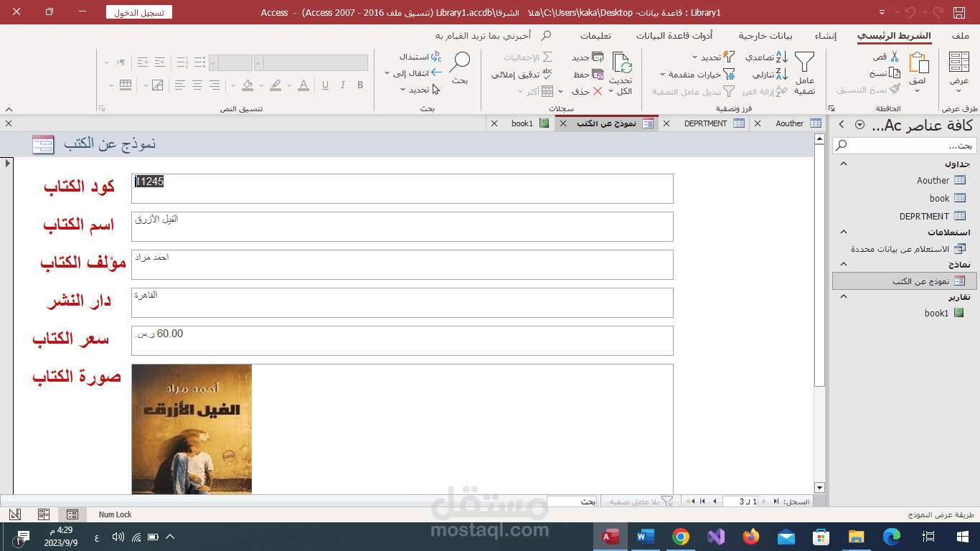
Task: Save the record with حفظ
Action: [588, 74]
